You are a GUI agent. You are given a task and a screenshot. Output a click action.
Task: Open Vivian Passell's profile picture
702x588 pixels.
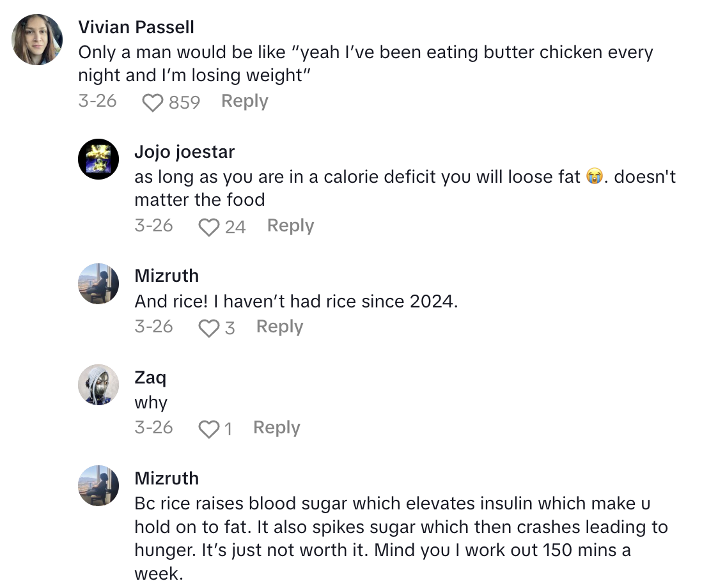(x=37, y=40)
